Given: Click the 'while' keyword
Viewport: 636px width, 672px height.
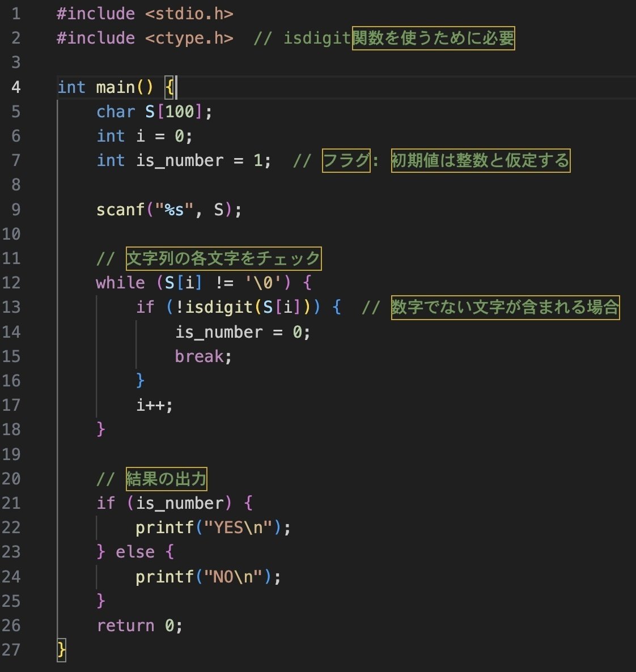Looking at the screenshot, I should coord(121,282).
